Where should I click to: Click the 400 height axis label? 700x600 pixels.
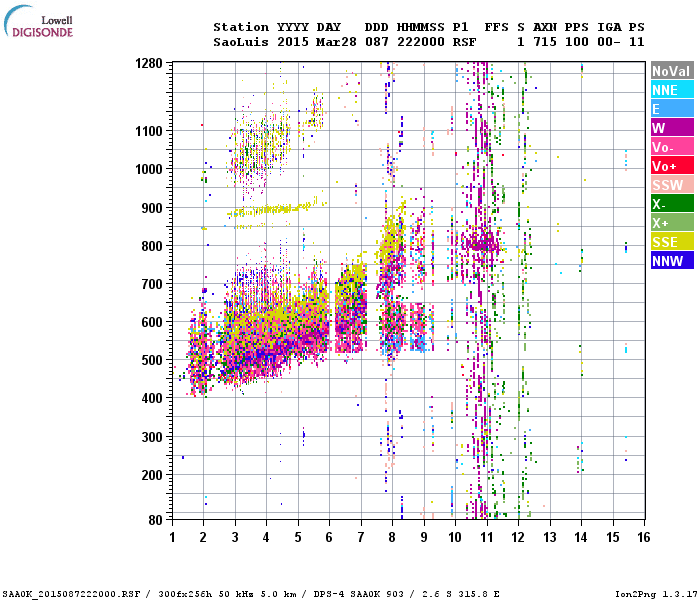(x=152, y=398)
